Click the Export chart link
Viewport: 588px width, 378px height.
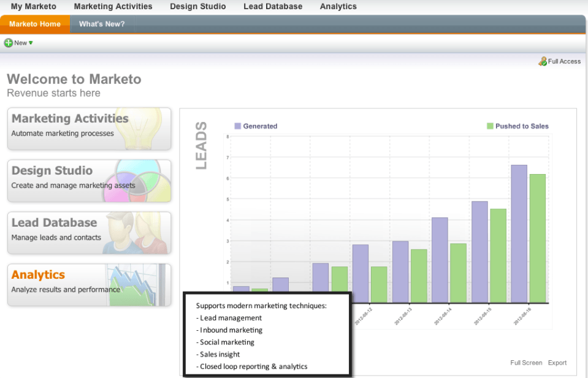[x=557, y=363]
